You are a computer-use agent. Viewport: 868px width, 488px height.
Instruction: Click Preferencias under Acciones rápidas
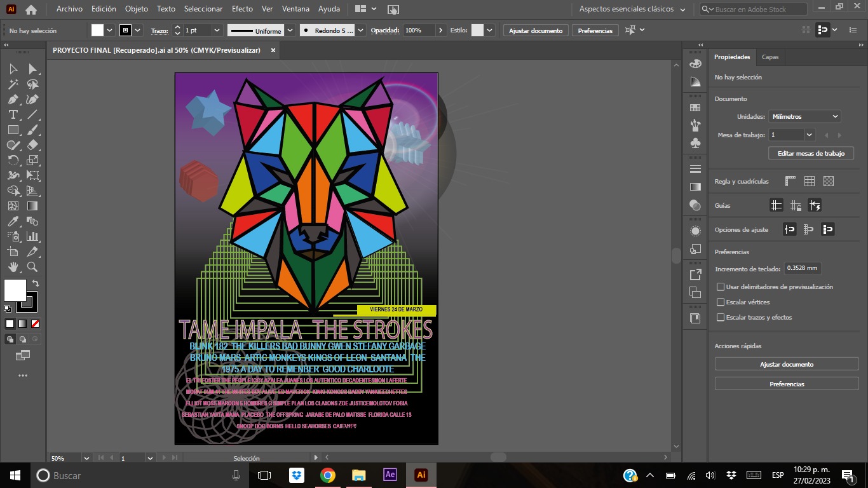(787, 384)
